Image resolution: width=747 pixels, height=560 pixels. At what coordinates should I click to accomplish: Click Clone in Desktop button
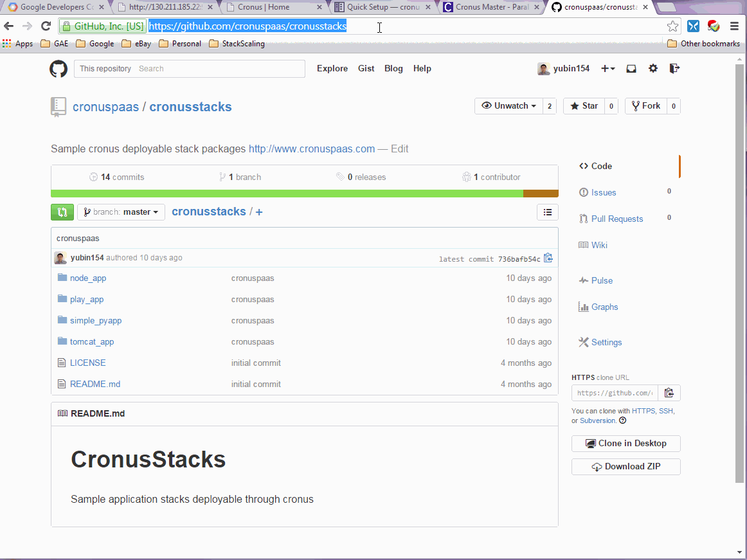point(626,443)
